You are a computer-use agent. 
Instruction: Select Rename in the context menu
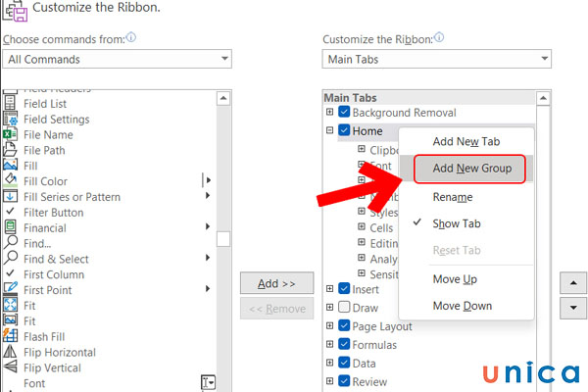(x=452, y=197)
